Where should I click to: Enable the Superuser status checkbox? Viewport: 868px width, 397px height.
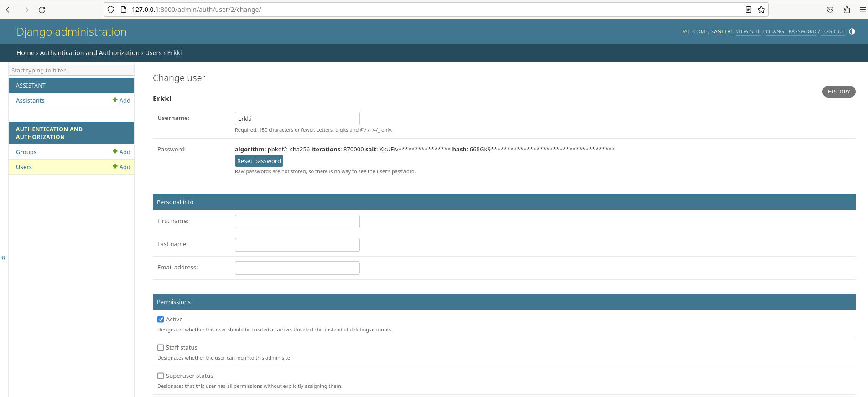point(161,376)
